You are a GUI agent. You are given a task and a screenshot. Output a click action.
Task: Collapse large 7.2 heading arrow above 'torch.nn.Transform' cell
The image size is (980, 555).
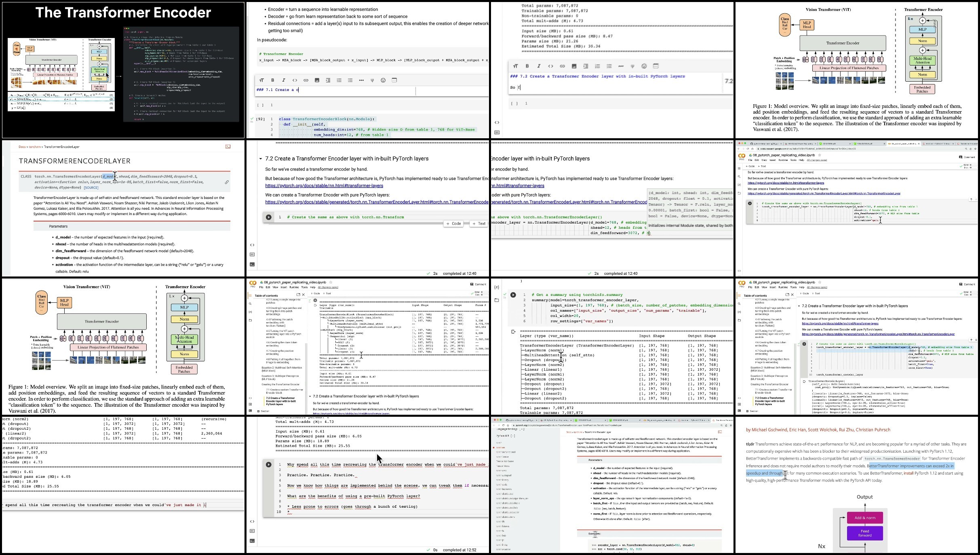261,159
